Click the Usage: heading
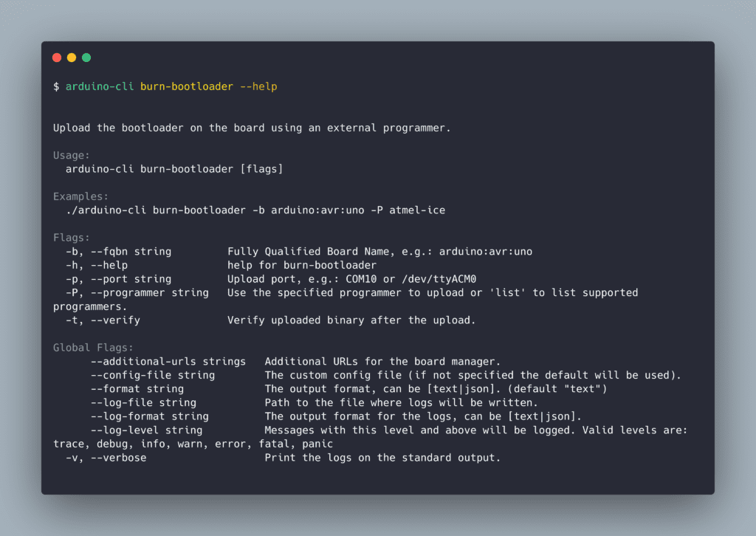The image size is (756, 536). pyautogui.click(x=72, y=155)
